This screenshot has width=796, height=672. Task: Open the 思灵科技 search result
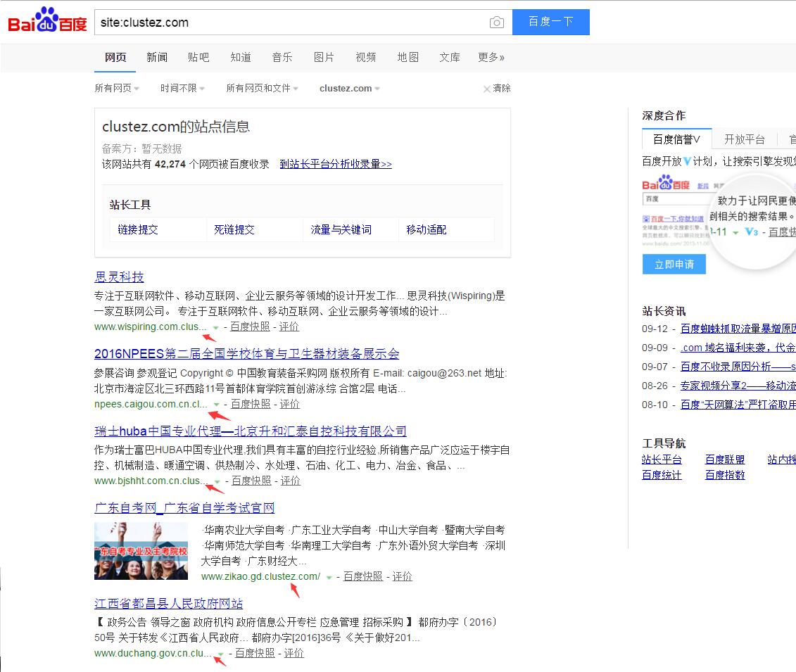pos(119,277)
